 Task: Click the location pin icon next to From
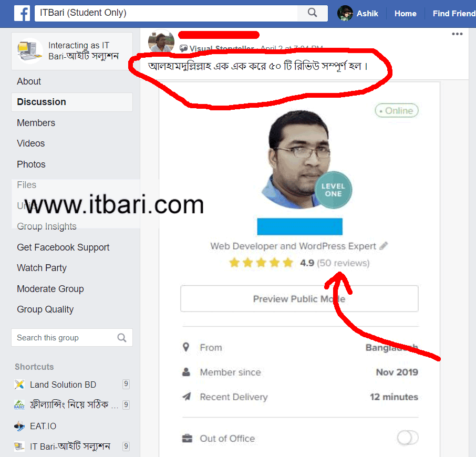[186, 347]
